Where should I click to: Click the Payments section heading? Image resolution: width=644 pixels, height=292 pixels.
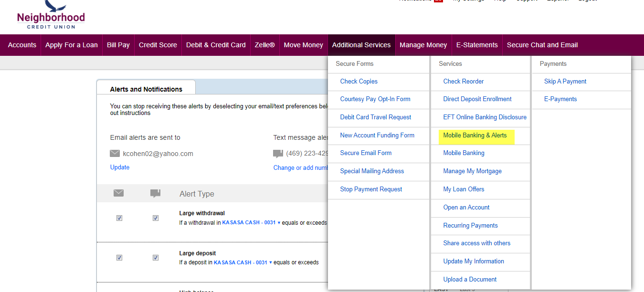pyautogui.click(x=553, y=63)
